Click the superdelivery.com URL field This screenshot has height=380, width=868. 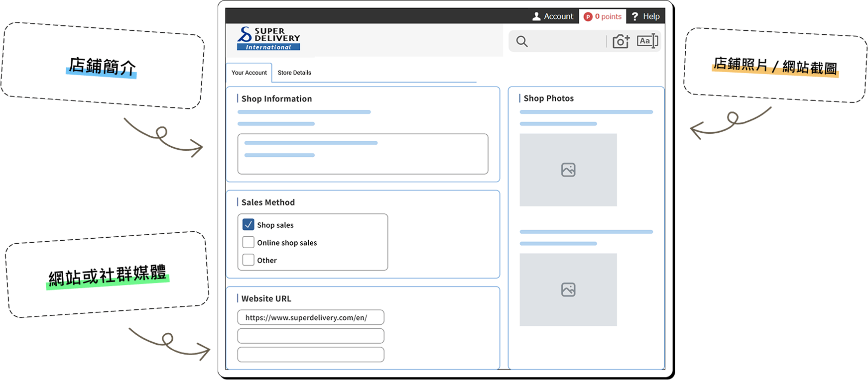(311, 317)
